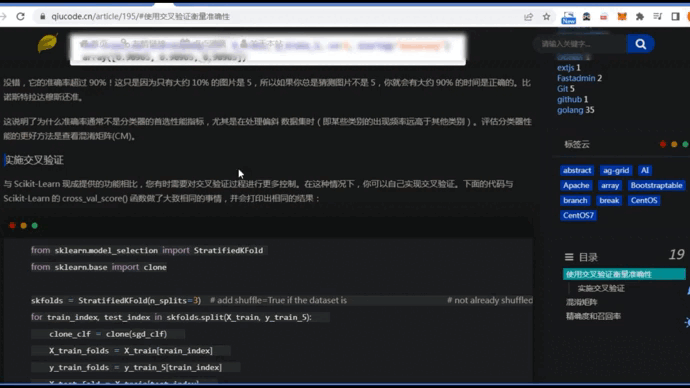Select the AI tag

coord(645,170)
